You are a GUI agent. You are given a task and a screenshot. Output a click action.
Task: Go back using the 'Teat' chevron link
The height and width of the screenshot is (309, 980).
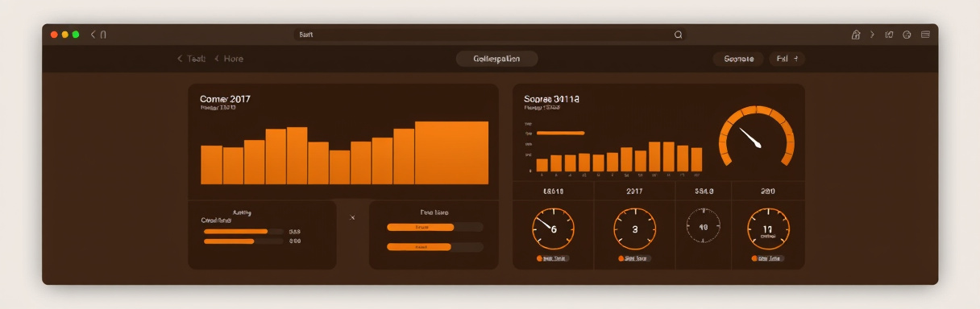(x=192, y=59)
